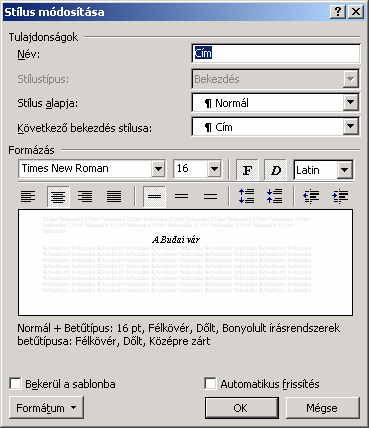The image size is (369, 428).
Task: Cancel with the Mégse button
Action: (323, 408)
